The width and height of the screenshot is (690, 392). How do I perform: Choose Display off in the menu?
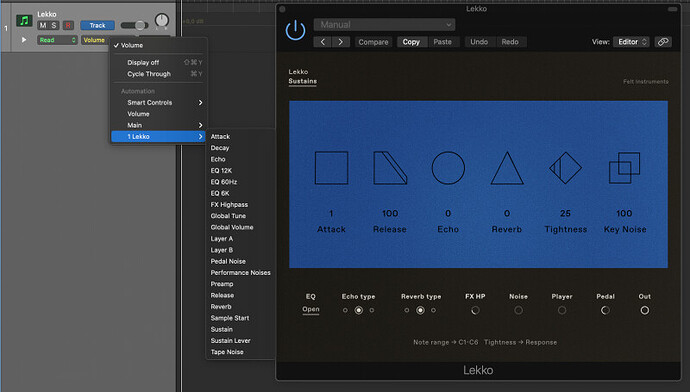(x=158, y=62)
